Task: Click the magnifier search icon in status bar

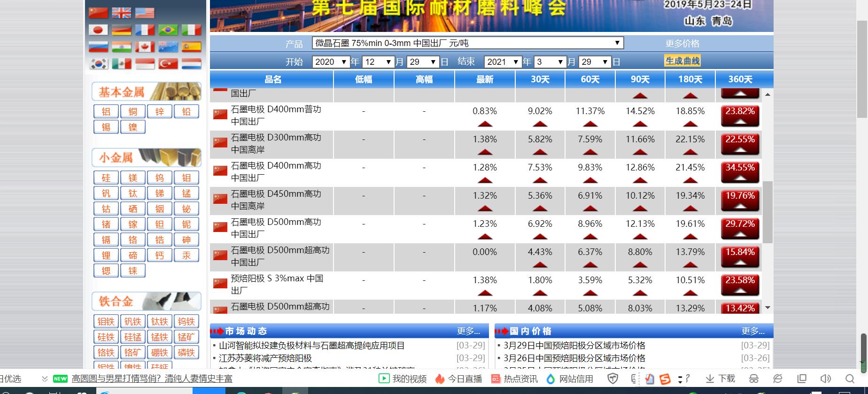Action: (850, 379)
